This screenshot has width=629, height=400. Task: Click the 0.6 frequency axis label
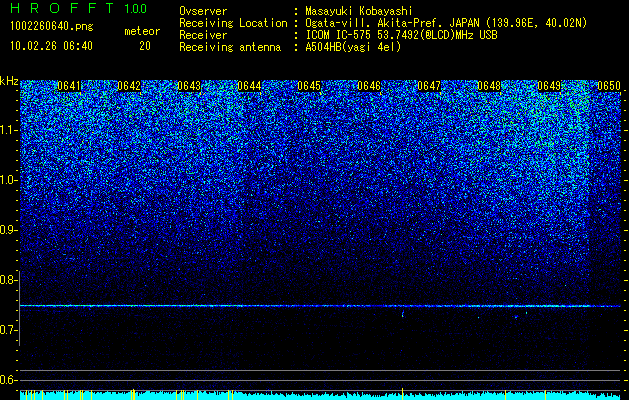click(9, 380)
